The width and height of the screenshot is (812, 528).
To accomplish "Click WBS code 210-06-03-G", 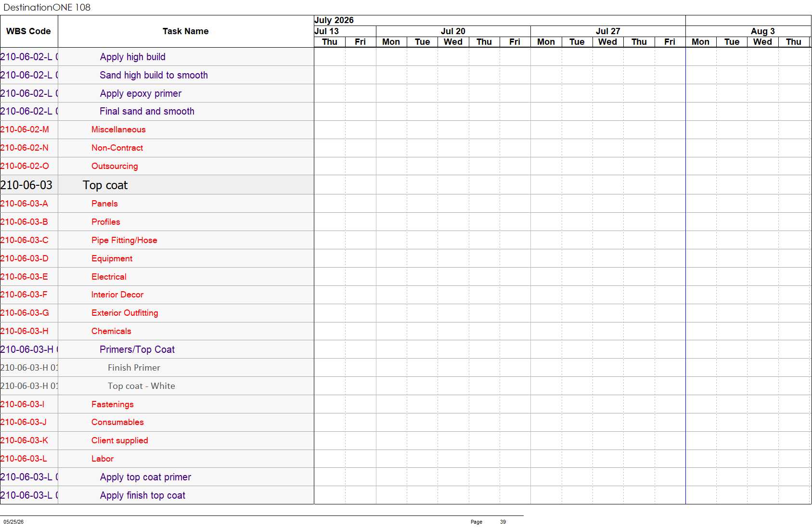I will pos(25,313).
